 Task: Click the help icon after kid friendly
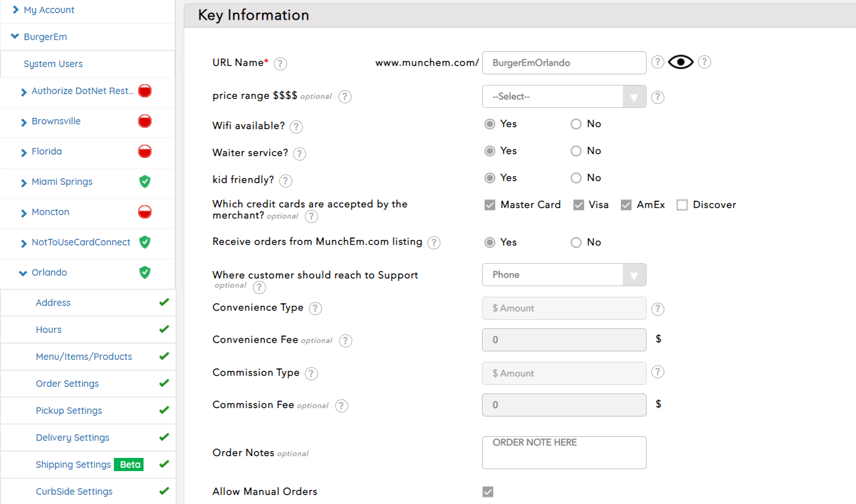click(286, 181)
